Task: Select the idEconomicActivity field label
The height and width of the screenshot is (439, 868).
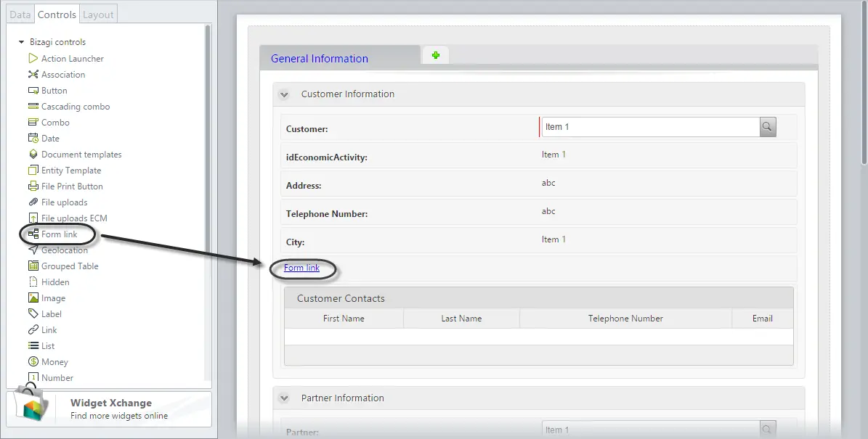Action: pyautogui.click(x=327, y=157)
